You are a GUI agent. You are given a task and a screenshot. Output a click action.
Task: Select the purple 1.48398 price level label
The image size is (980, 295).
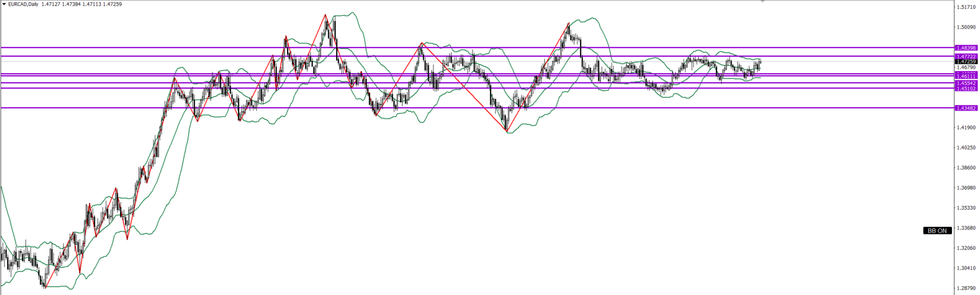[966, 48]
